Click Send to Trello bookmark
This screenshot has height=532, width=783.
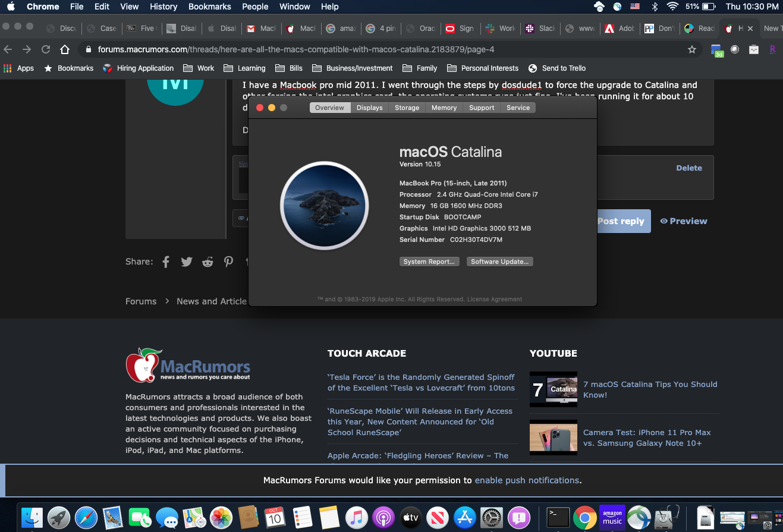[x=557, y=68]
